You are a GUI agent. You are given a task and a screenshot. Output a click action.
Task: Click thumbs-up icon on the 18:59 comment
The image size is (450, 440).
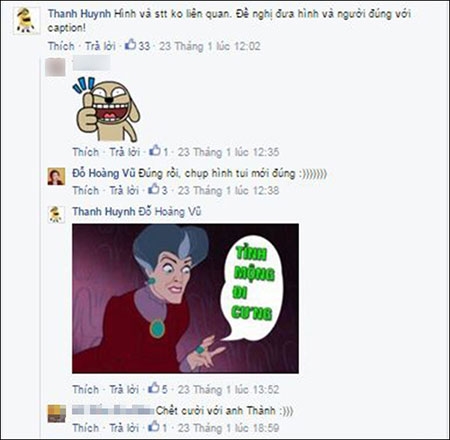click(x=154, y=426)
